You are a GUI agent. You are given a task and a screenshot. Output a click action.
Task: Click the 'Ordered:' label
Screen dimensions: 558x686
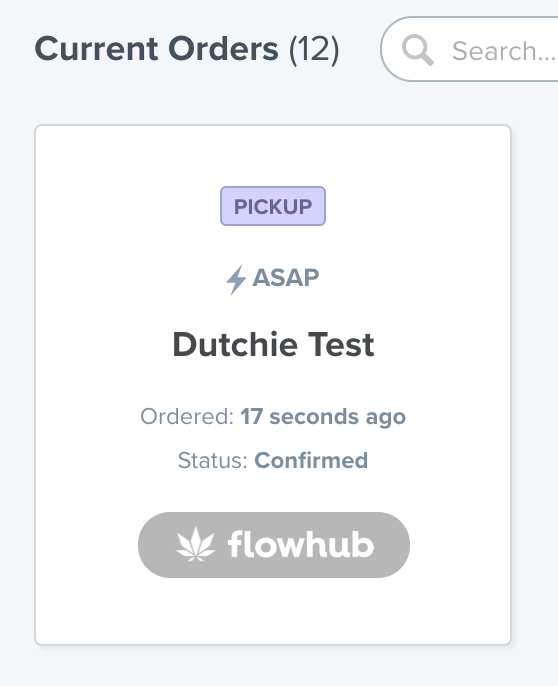point(187,416)
